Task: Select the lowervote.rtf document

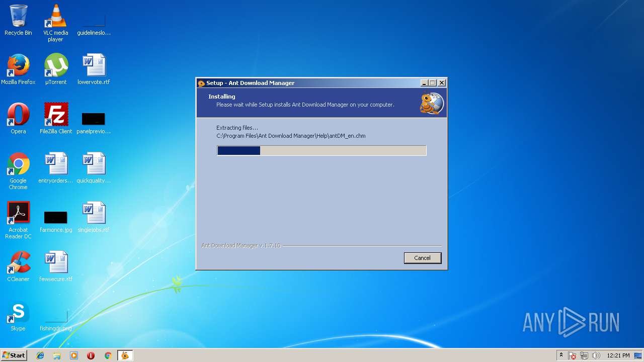Action: (94, 69)
